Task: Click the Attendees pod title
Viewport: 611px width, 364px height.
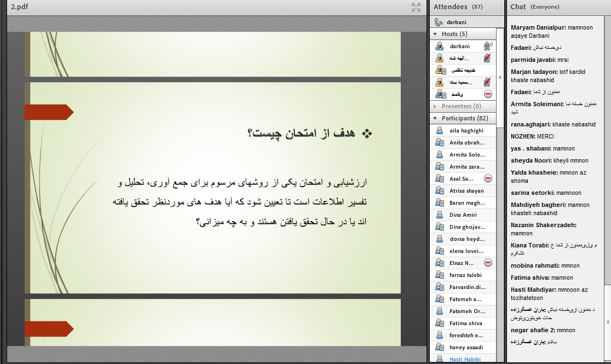Action: [x=451, y=7]
